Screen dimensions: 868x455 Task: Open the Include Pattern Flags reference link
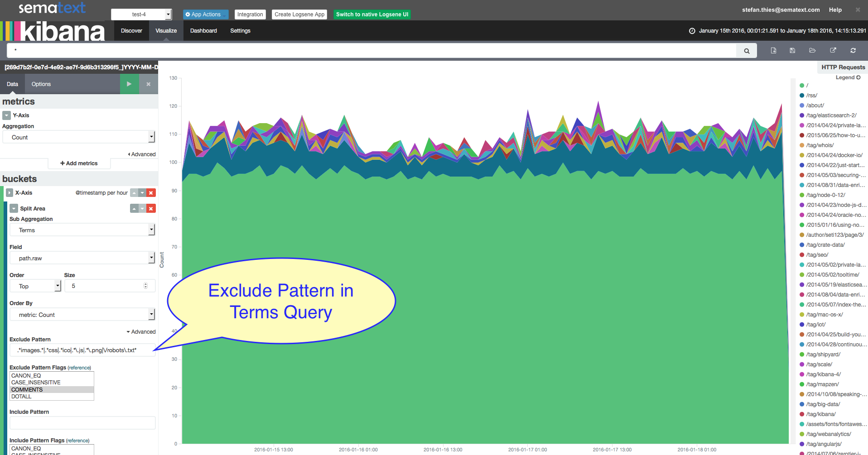coord(77,441)
